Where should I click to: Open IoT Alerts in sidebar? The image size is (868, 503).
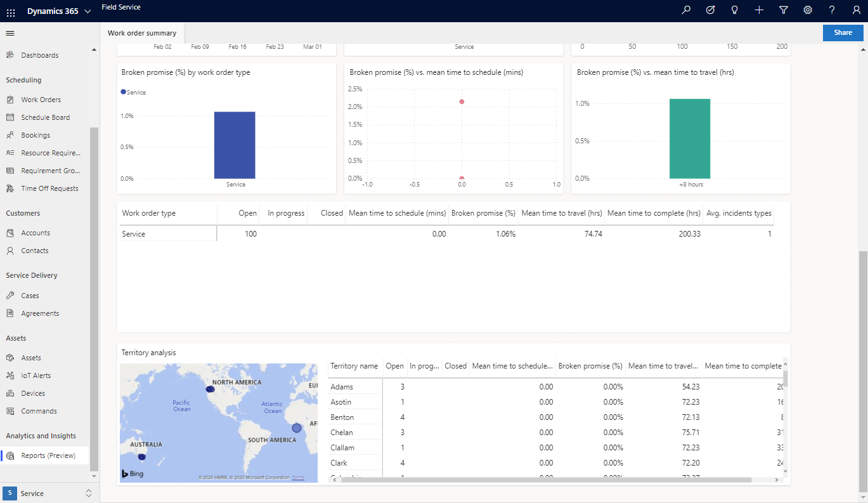36,376
